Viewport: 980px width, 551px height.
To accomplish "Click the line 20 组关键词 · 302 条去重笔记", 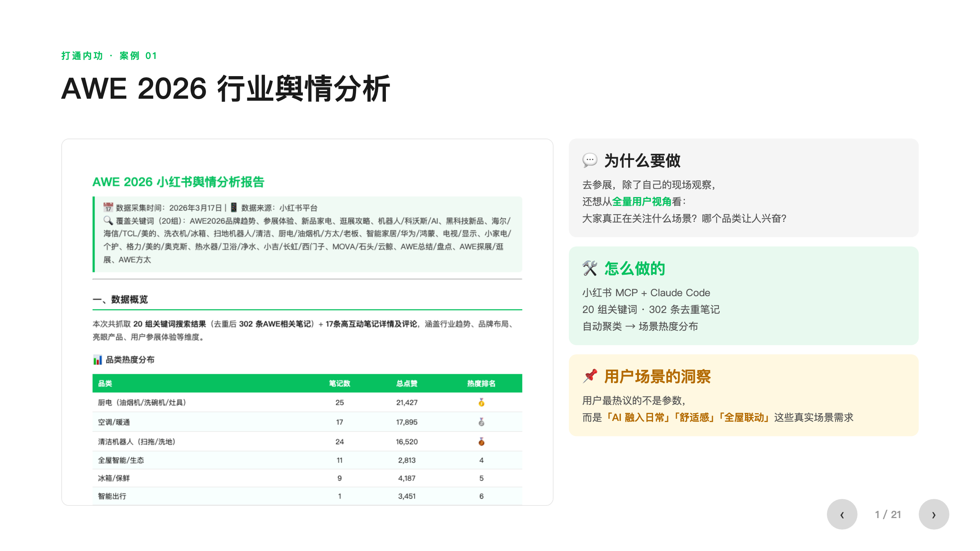I will click(x=651, y=310).
